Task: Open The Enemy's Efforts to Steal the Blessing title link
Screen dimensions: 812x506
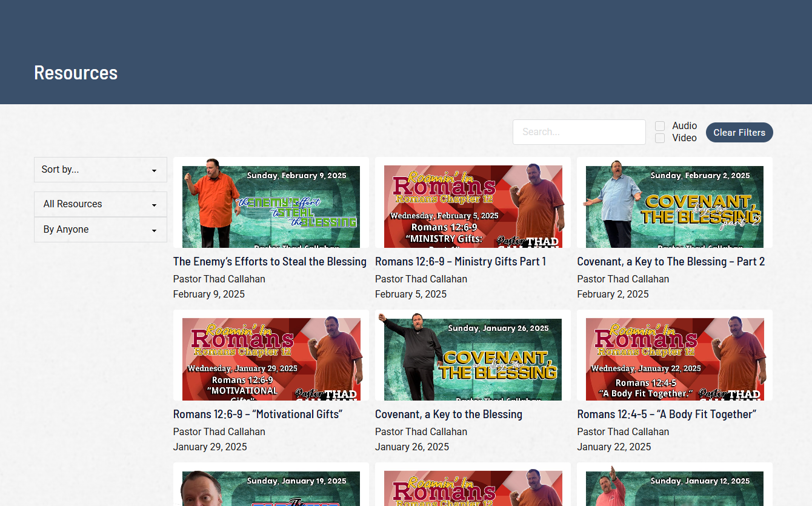Action: click(x=270, y=262)
